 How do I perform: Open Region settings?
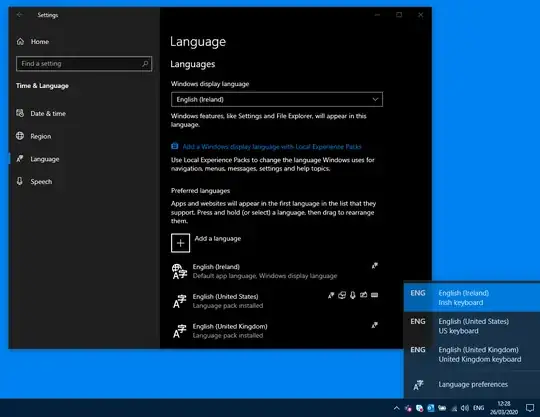34,136
